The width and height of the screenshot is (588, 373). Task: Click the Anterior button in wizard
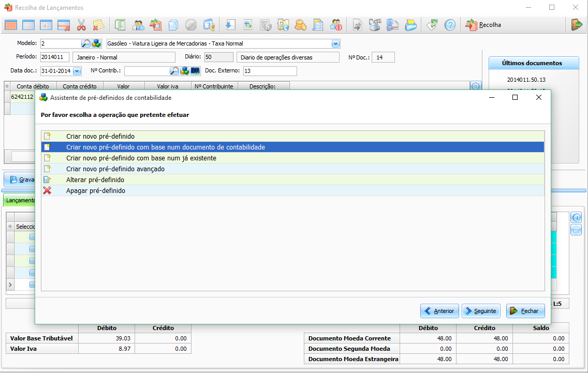coord(439,311)
